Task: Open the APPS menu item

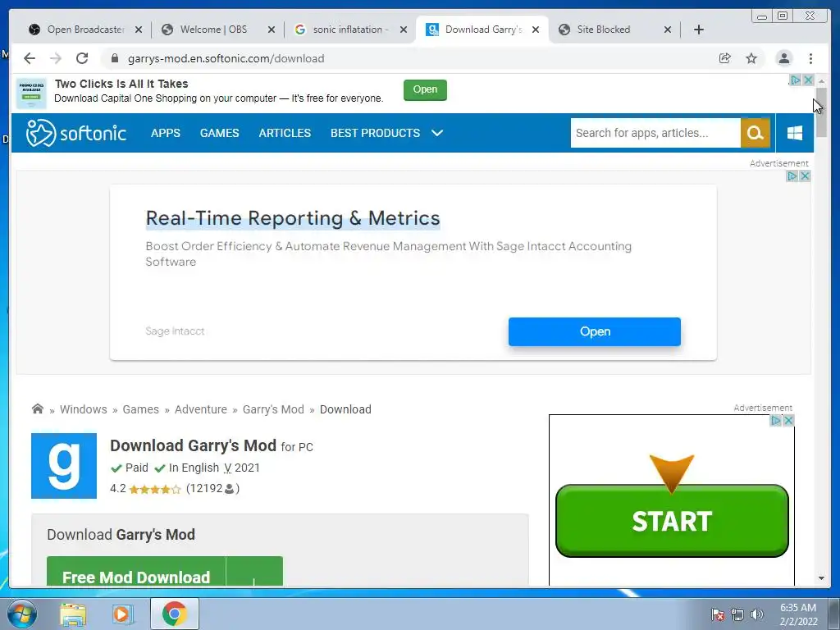Action: (x=166, y=133)
